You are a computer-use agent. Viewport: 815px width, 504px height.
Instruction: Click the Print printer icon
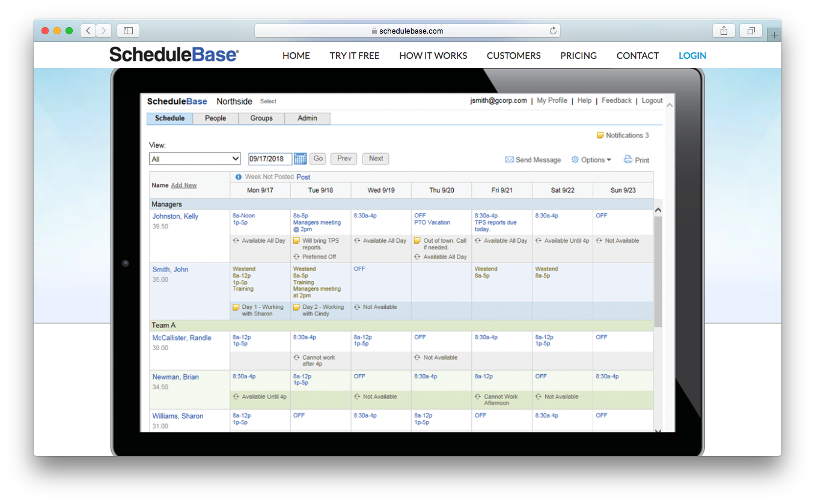coord(628,159)
